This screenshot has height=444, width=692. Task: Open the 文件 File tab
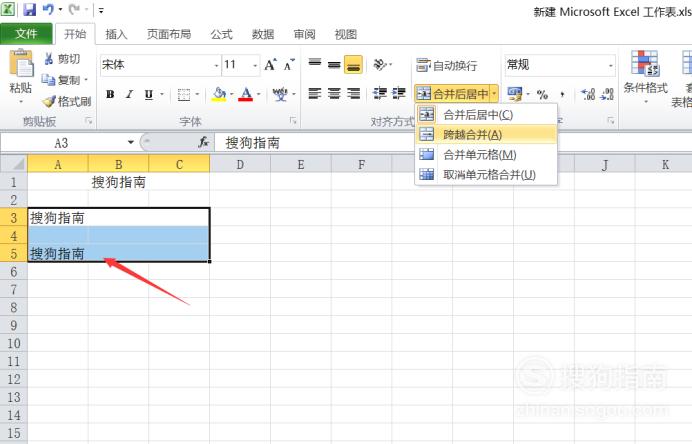(26, 34)
